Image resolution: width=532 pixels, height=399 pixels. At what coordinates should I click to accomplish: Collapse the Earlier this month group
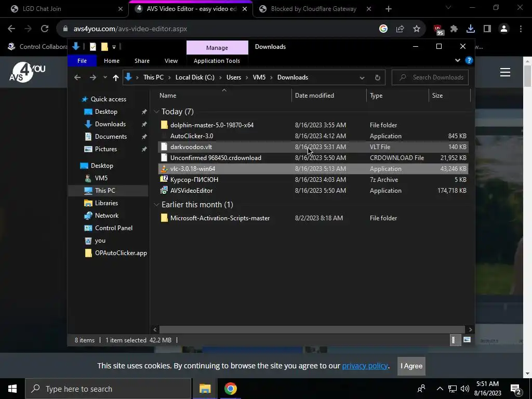click(156, 205)
